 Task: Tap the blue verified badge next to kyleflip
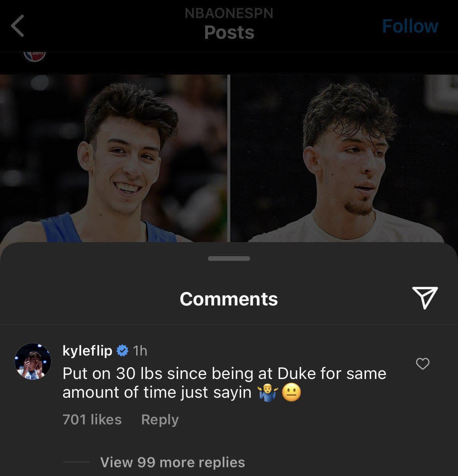pyautogui.click(x=123, y=351)
